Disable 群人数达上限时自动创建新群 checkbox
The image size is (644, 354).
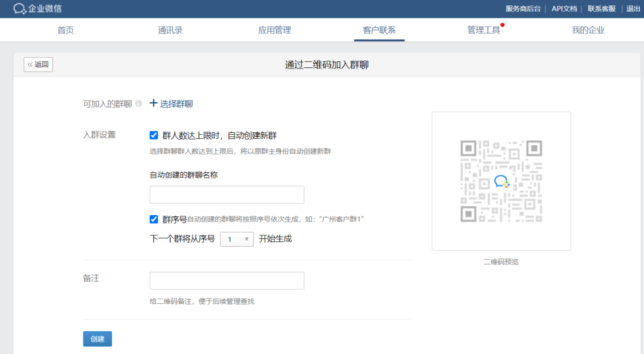154,135
